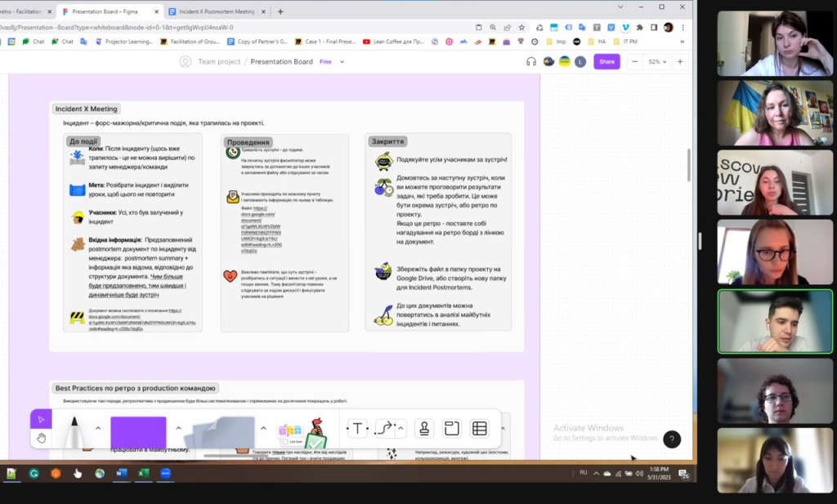This screenshot has width=837, height=504.
Task: Open Chrome extensions puzzle icon
Action: (639, 27)
